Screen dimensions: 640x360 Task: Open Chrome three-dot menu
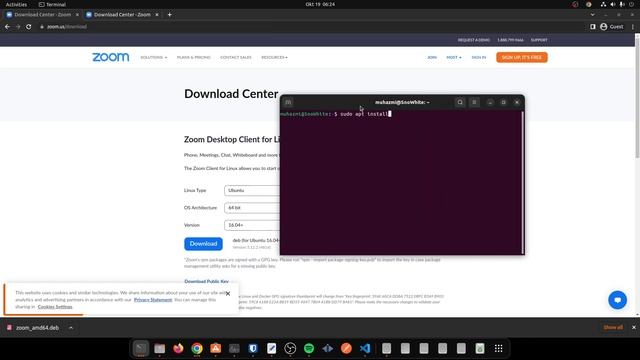click(x=633, y=27)
